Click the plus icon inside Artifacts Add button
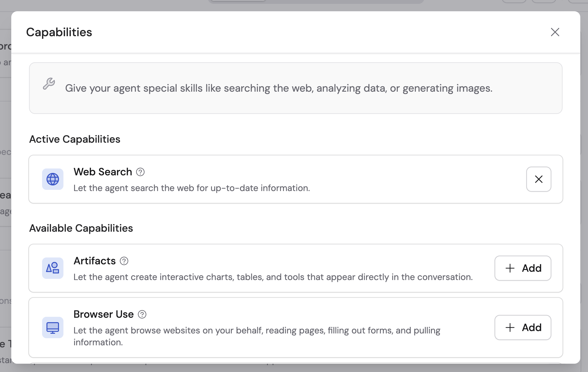This screenshot has height=372, width=588. pyautogui.click(x=509, y=268)
